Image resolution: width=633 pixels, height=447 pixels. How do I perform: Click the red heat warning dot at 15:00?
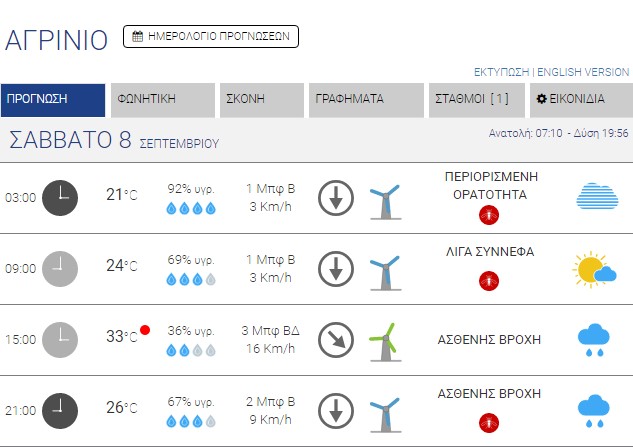pyautogui.click(x=145, y=330)
